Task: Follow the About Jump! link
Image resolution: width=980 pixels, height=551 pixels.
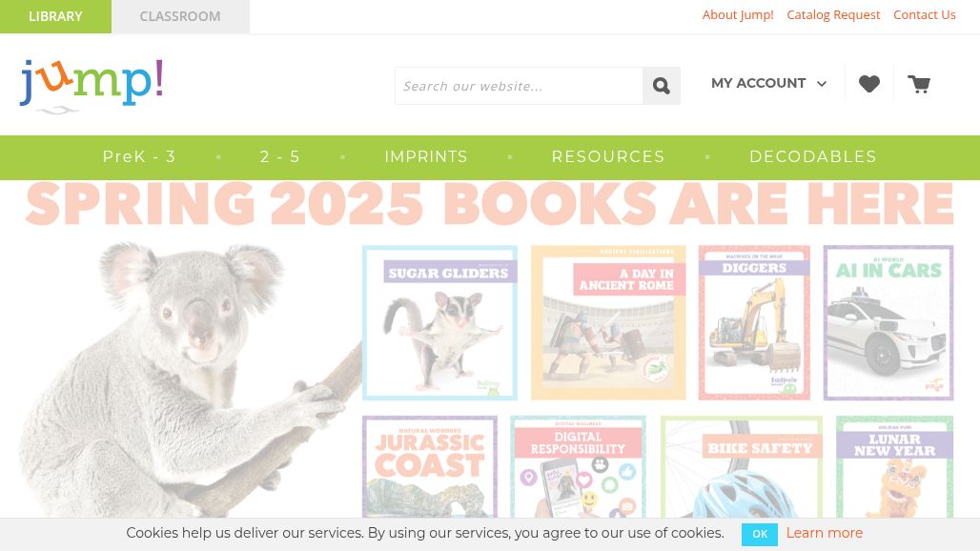Action: (x=738, y=15)
